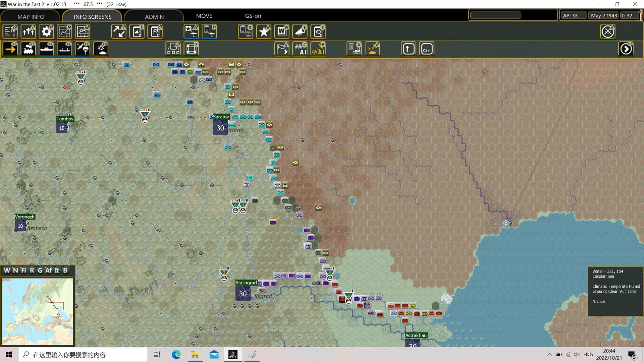Toggle the Af nation filter in minimap

[x=49, y=270]
